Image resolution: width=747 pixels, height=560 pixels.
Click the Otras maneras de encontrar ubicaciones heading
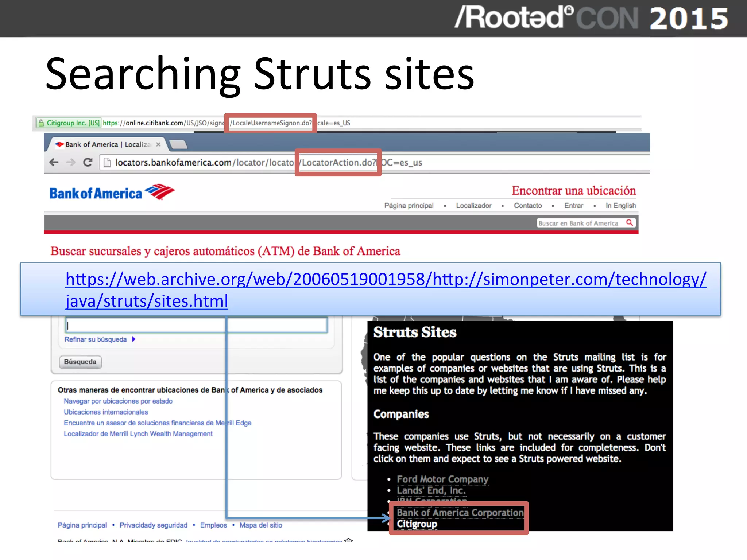[x=190, y=390]
